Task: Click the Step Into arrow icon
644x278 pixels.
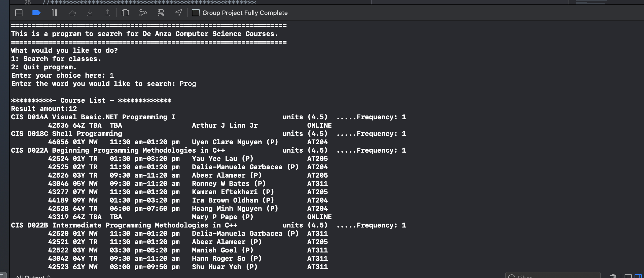Action: click(x=90, y=13)
